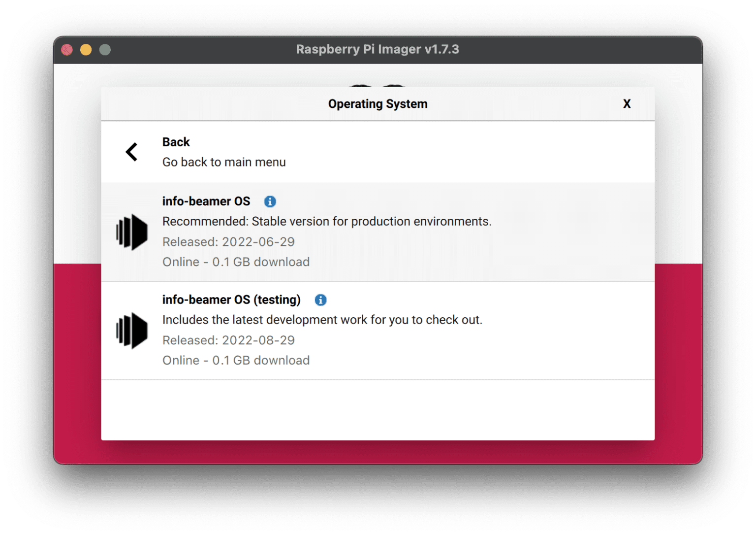
Task: Open info icon beside info-beamer OS (testing)
Action: tap(320, 300)
